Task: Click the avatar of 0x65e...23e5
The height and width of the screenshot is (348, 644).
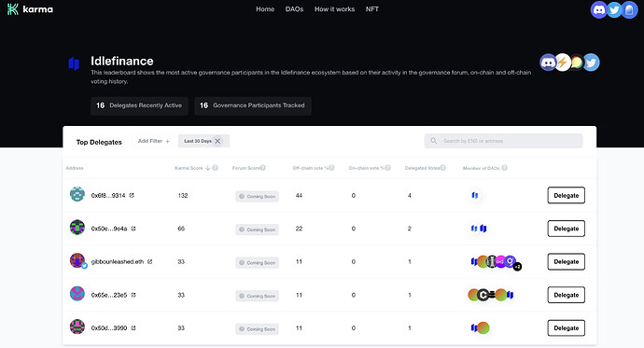Action: pos(77,293)
